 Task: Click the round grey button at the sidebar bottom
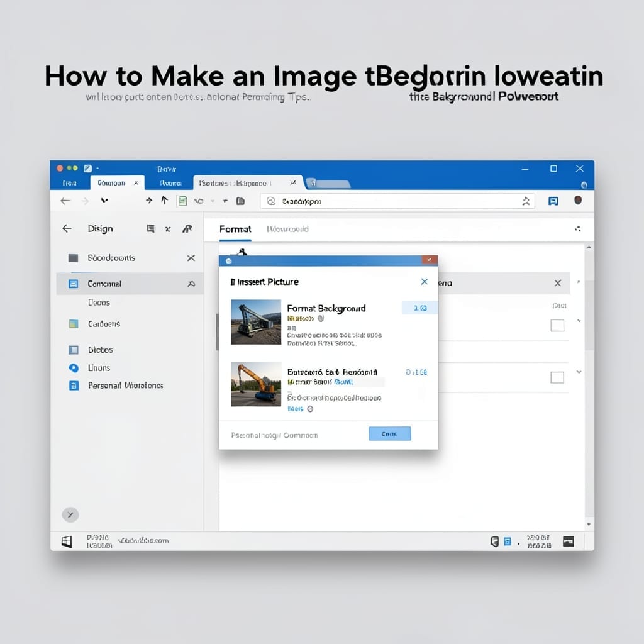[x=70, y=514]
